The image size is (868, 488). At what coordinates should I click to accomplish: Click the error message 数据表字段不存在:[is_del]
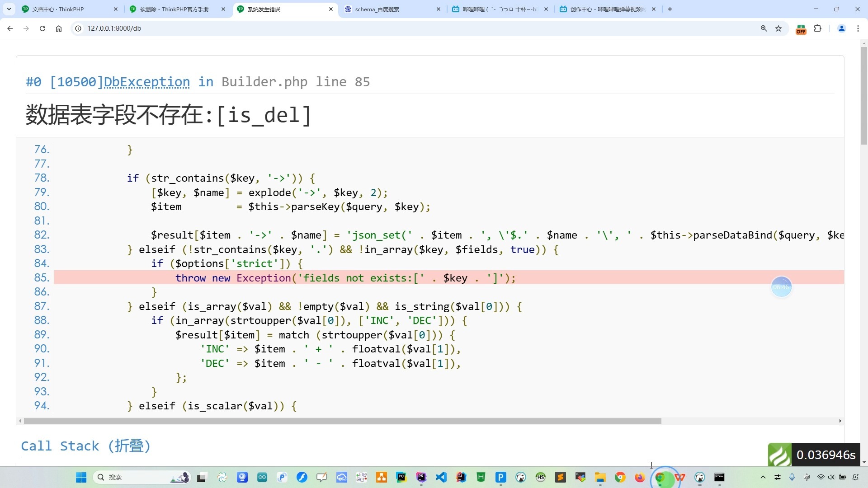(168, 115)
